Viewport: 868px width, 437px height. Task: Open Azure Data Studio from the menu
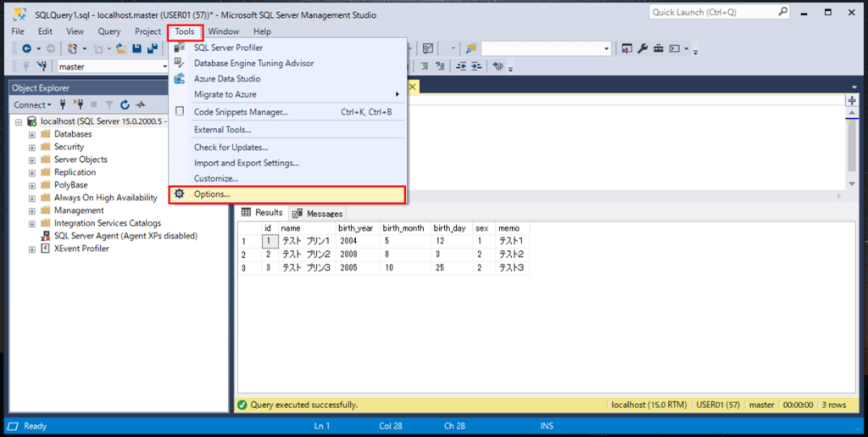tap(226, 79)
